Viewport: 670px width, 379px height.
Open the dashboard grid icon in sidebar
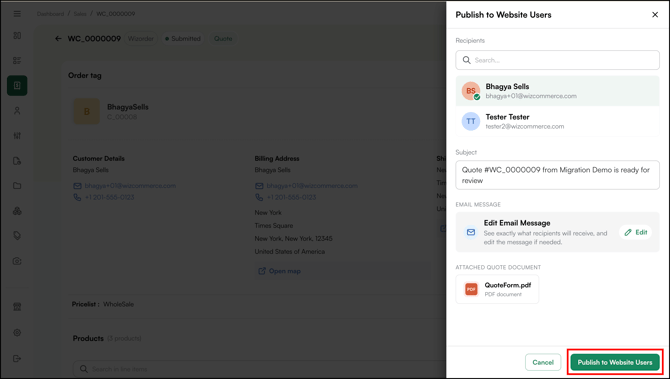(17, 35)
